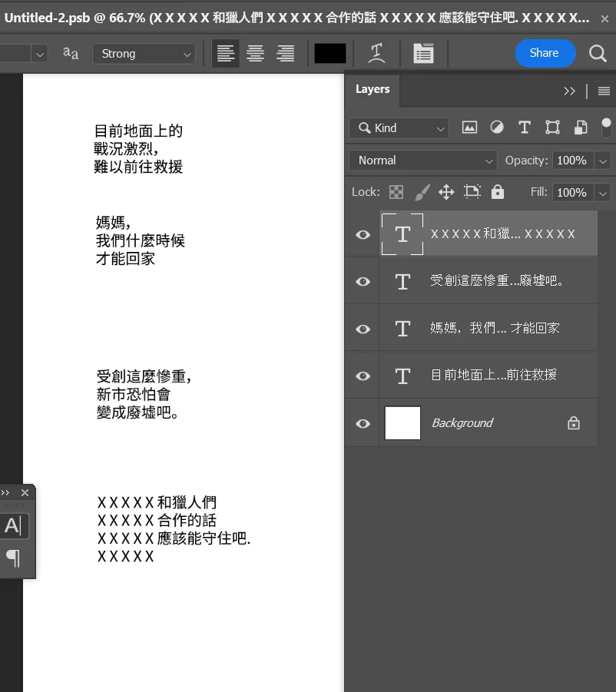The image size is (616, 692).
Task: Hide the 媽媽，我們 text layer
Action: click(x=363, y=329)
